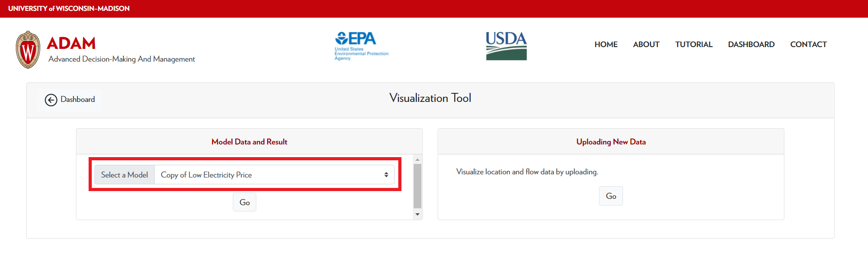The width and height of the screenshot is (868, 264).
Task: Open the CONTACT page
Action: click(808, 44)
